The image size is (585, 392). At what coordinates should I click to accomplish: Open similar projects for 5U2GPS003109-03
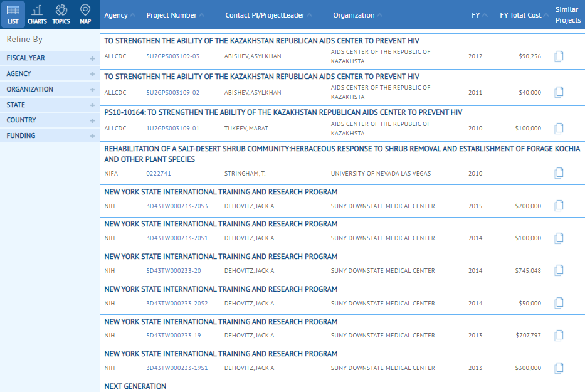point(559,56)
